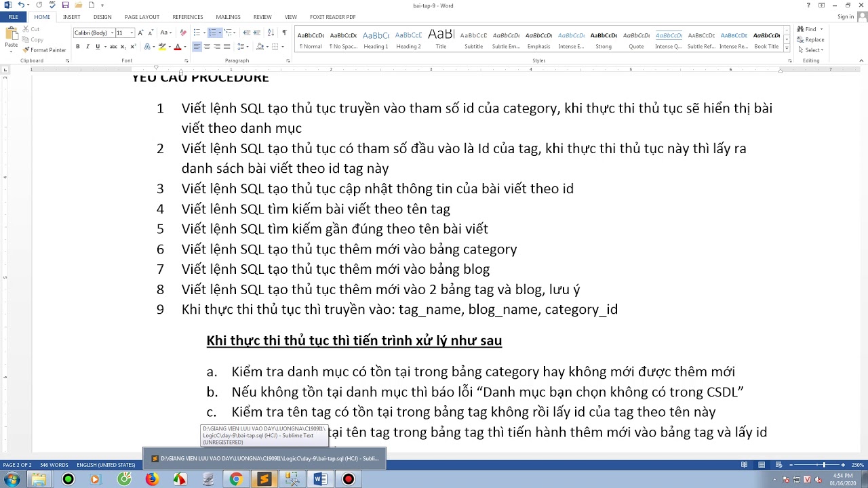
Task: Open the FILE backstage menu
Action: pos(13,17)
